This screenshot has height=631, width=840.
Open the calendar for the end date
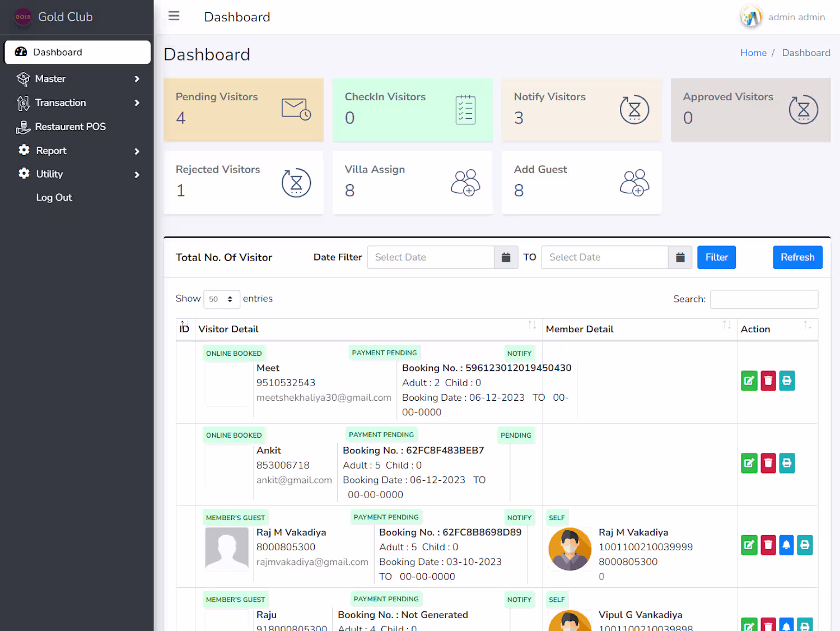680,257
